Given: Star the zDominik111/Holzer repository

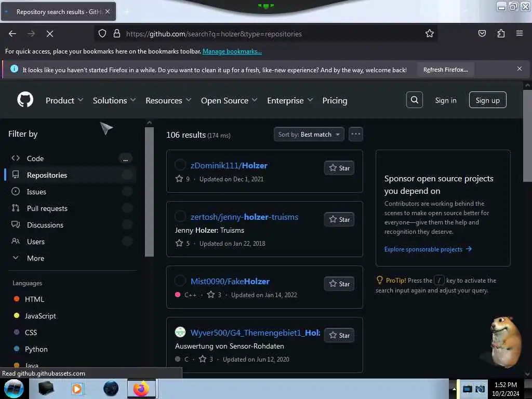Looking at the screenshot, I should tap(339, 168).
